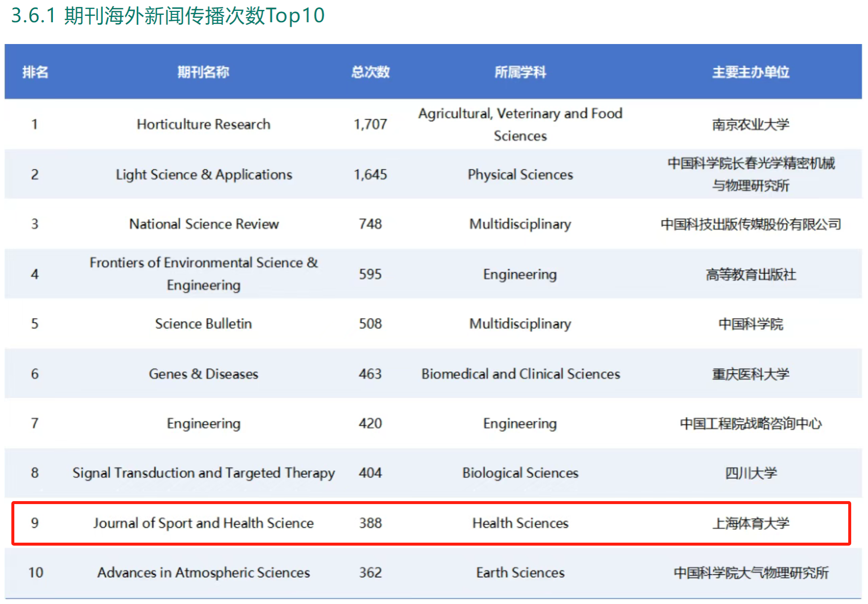Click the Horticulture Research journal name
The image size is (868, 604).
[203, 124]
